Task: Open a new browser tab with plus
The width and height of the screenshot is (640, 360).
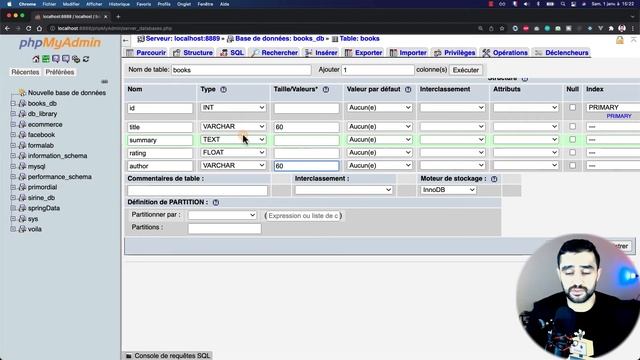Action: pos(118,17)
